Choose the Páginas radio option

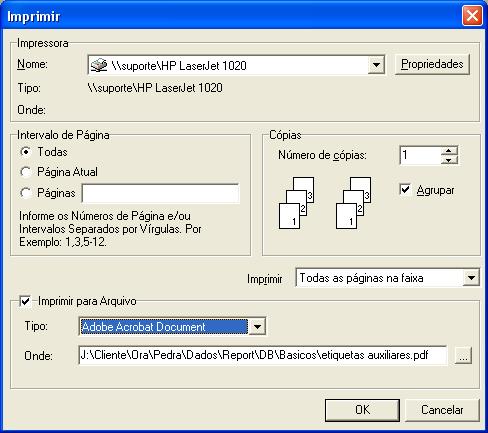pos(25,193)
